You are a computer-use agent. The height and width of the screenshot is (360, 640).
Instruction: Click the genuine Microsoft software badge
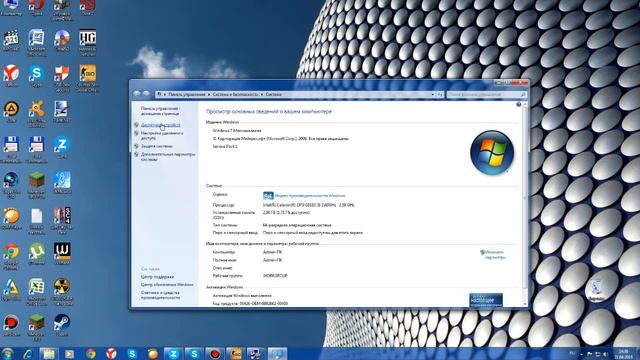coord(486,300)
